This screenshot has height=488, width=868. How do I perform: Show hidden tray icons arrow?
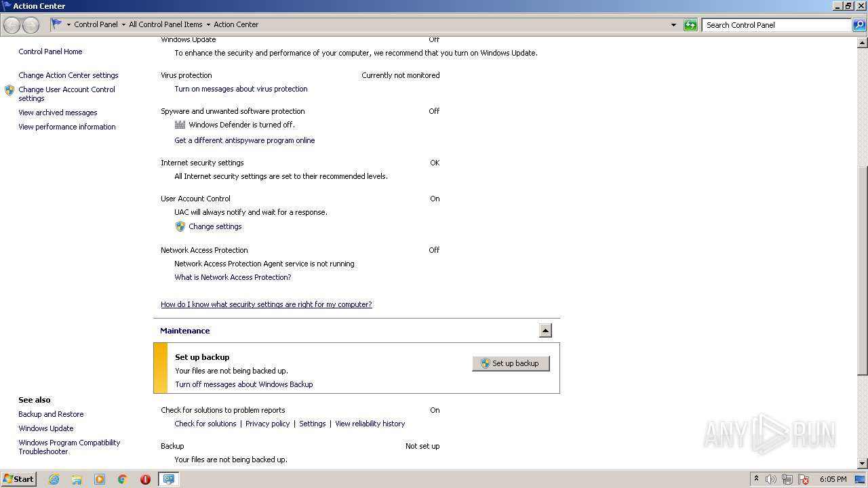pyautogui.click(x=756, y=479)
